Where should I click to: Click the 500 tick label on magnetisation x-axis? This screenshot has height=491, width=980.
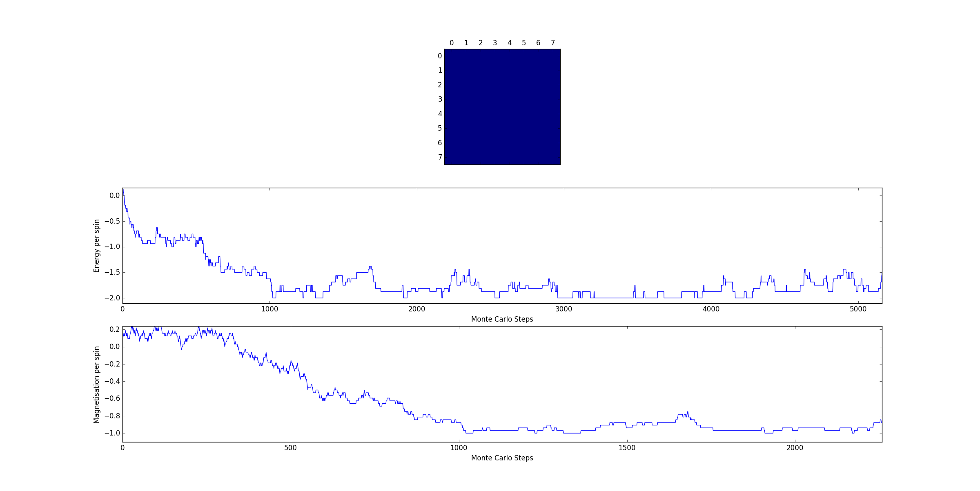coord(290,448)
